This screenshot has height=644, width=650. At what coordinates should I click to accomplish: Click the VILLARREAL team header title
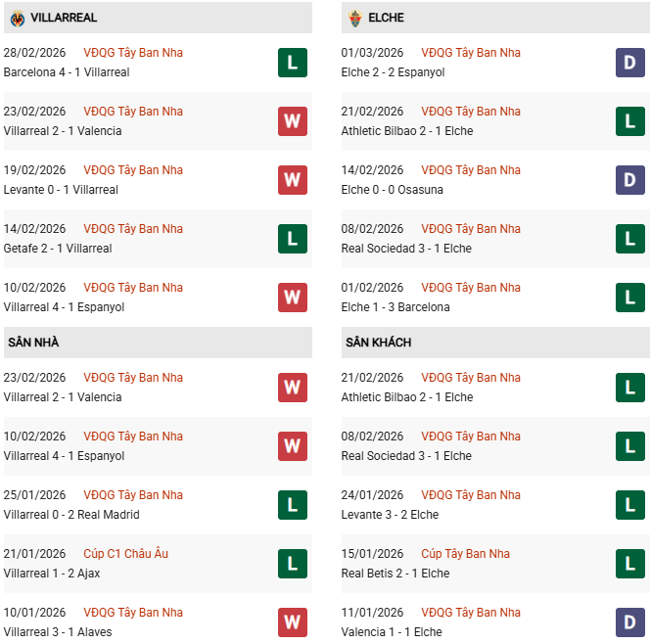[64, 18]
